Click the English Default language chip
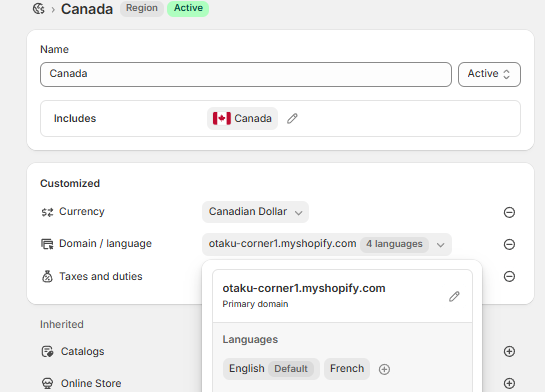Viewport: 545px width, 392px height. click(271, 369)
